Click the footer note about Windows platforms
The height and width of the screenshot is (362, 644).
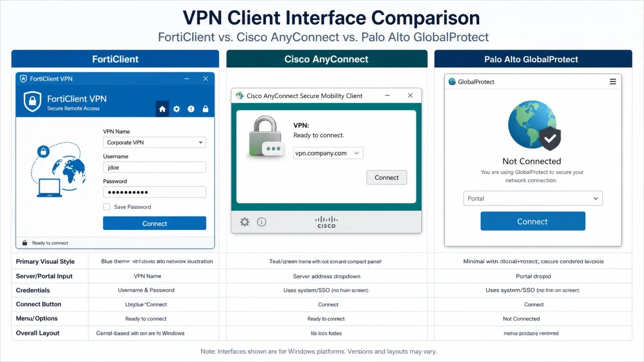tap(319, 352)
